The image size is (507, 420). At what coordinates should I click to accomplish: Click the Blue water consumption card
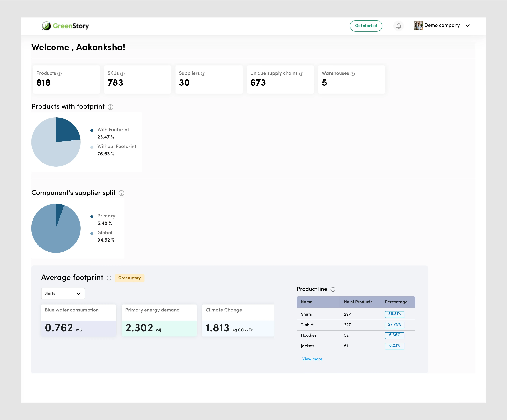[x=79, y=320]
